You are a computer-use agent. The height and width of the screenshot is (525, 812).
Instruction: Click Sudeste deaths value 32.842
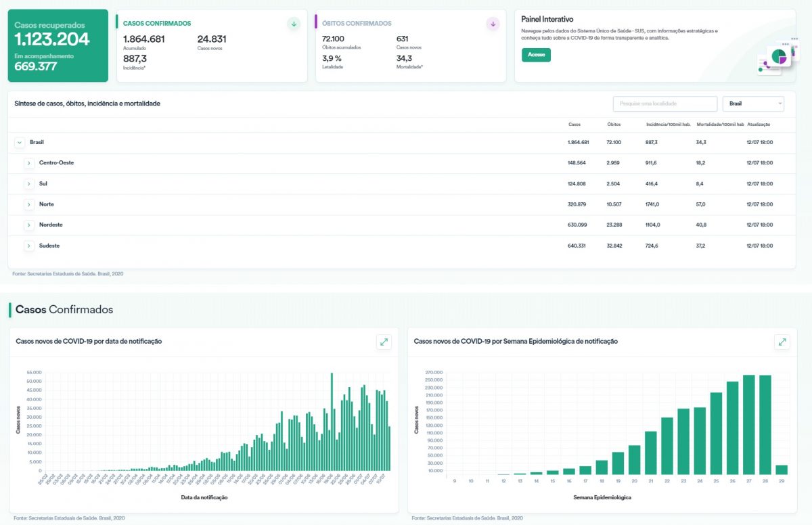pos(615,246)
